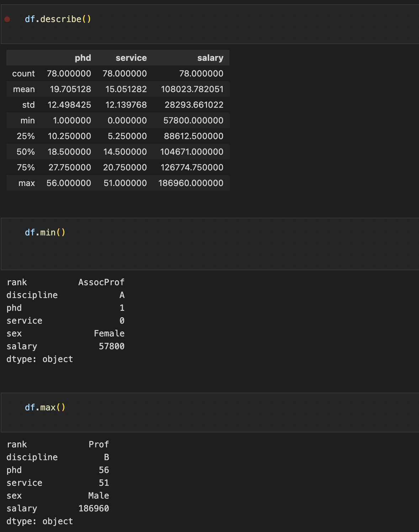Click the AssocProf value in min output
419x532 pixels.
(101, 282)
